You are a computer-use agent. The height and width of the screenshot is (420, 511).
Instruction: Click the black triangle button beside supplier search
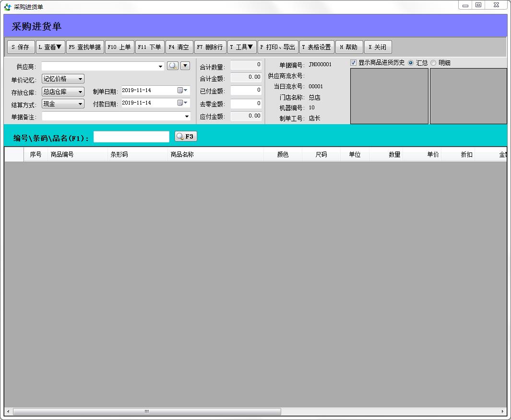(185, 66)
